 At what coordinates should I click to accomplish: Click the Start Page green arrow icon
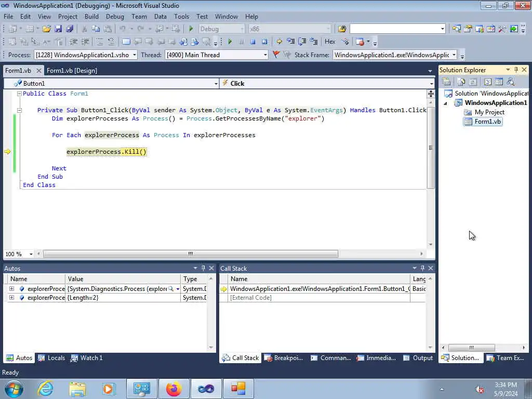click(x=514, y=29)
